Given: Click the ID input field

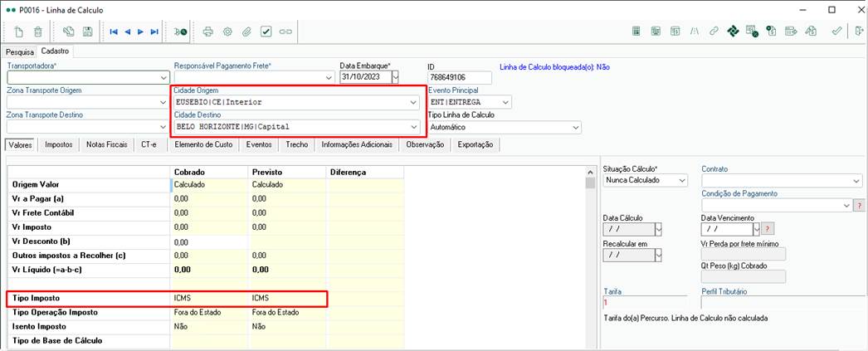Looking at the screenshot, I should [460, 77].
